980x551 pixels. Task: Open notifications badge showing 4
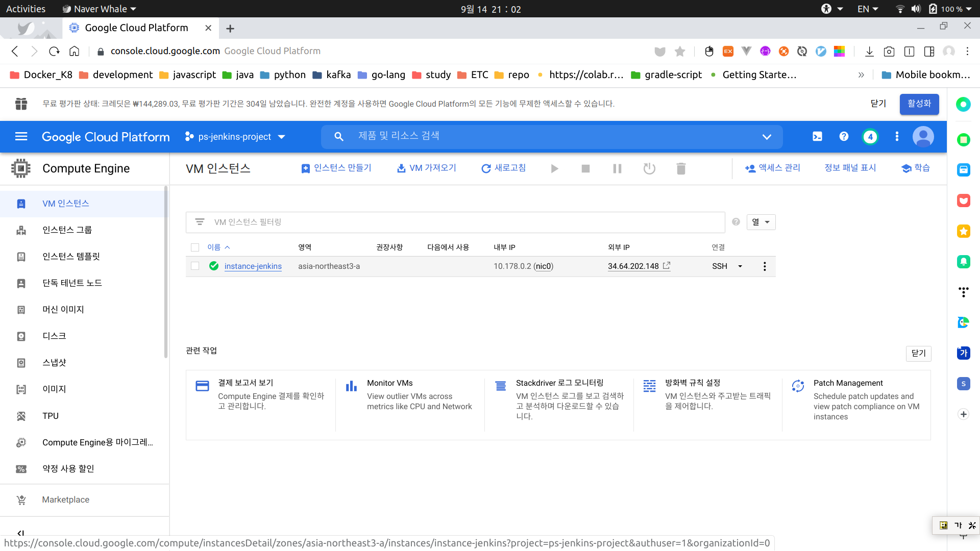[x=870, y=136]
